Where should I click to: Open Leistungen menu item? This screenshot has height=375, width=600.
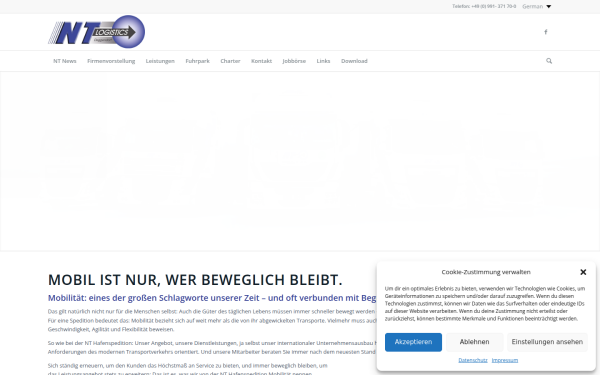160,61
